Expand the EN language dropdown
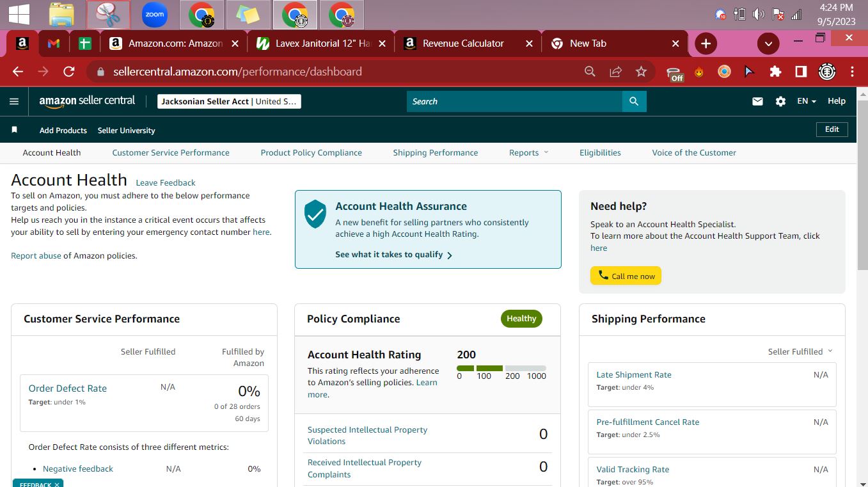The image size is (868, 487). click(x=807, y=101)
